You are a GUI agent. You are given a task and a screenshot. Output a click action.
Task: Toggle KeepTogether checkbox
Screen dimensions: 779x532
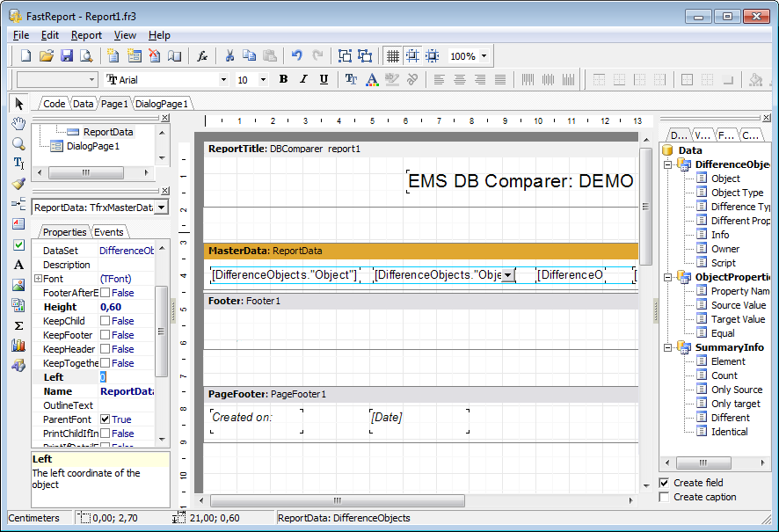[105, 362]
